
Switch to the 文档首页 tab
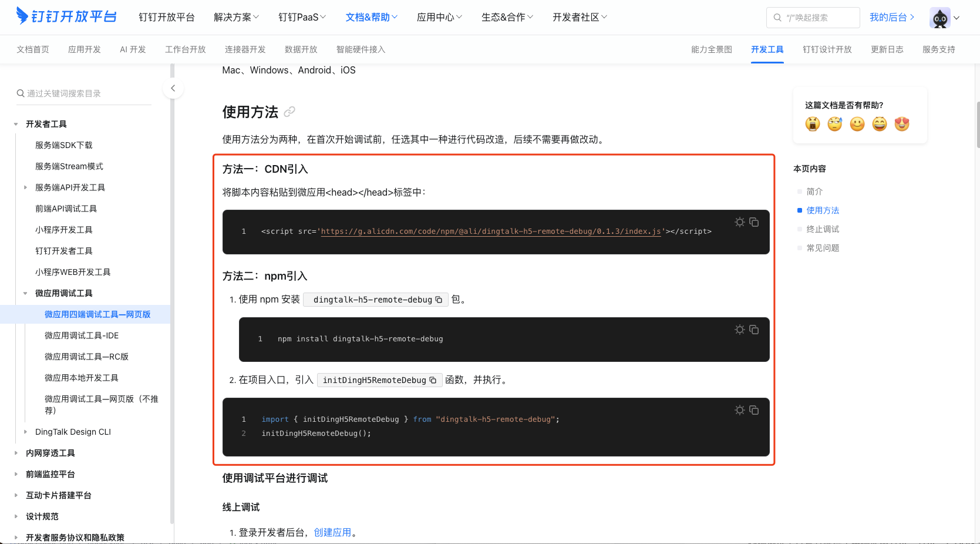tap(33, 49)
